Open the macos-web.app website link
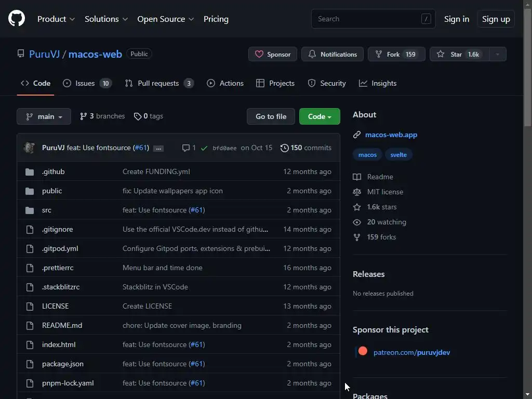 [391, 135]
